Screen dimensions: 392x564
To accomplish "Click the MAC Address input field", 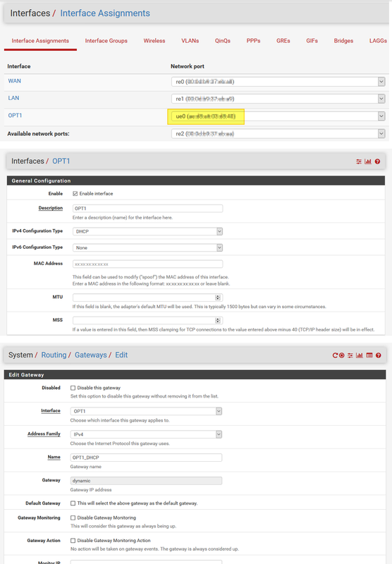I will (x=147, y=264).
